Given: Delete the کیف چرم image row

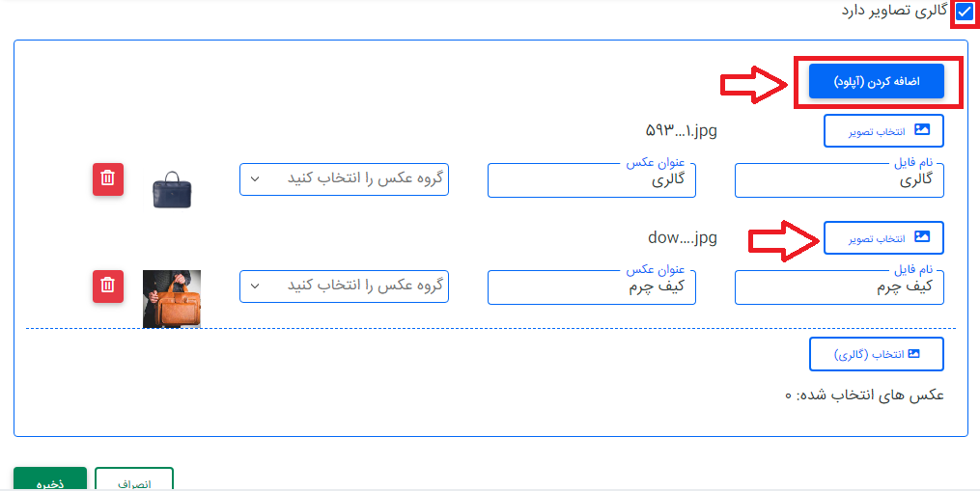Looking at the screenshot, I should 108,286.
